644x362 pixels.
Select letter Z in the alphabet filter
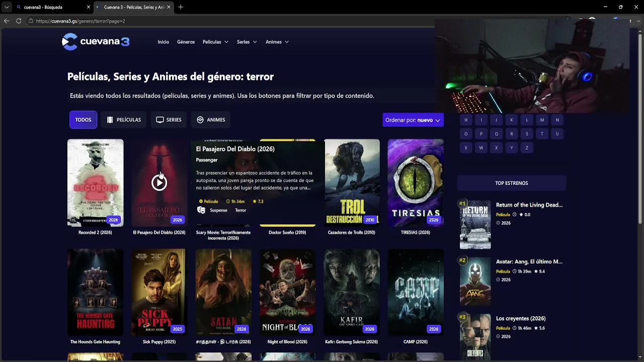527,148
